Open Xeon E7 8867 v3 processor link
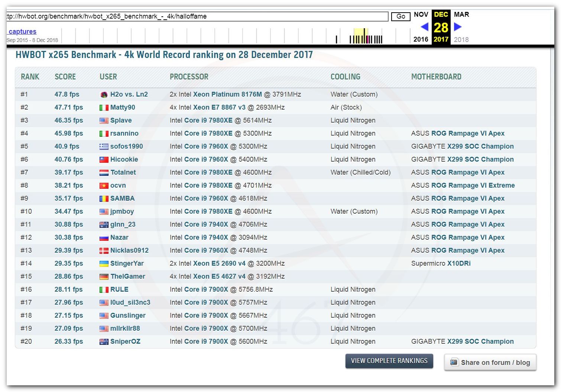 point(219,107)
